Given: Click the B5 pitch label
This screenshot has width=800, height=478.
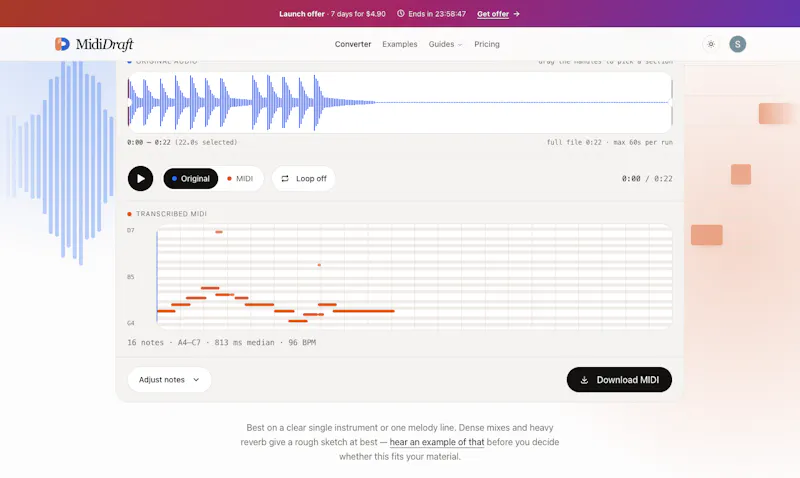Looking at the screenshot, I should point(131,276).
